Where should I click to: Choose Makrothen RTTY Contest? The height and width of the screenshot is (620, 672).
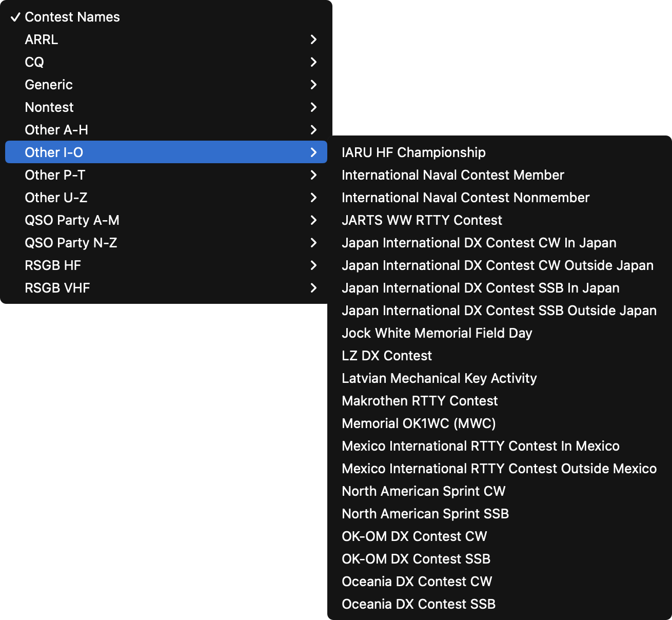pos(500,401)
